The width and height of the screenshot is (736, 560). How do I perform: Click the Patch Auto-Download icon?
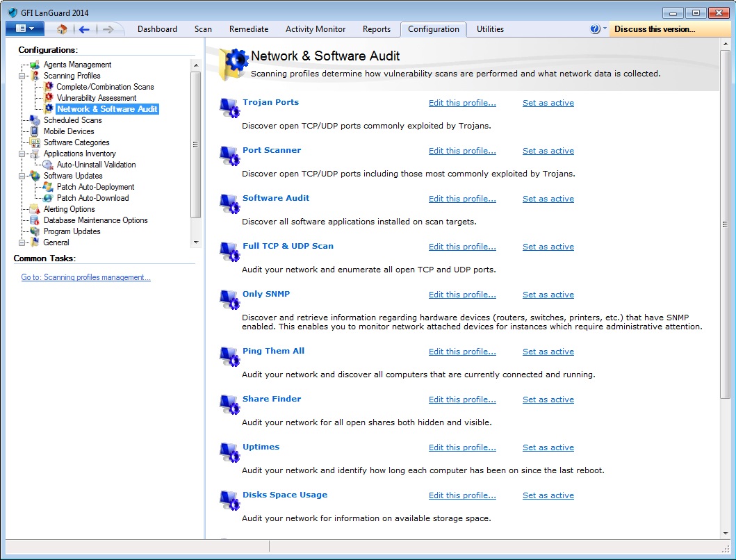(x=48, y=197)
